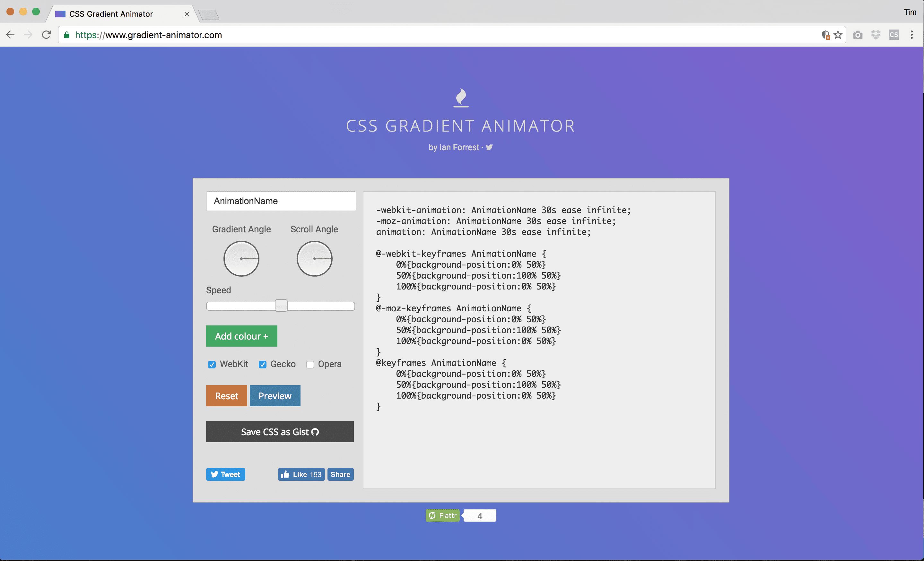Screen dimensions: 924x561
Task: Open the Dropbox extension icon
Action: point(876,34)
